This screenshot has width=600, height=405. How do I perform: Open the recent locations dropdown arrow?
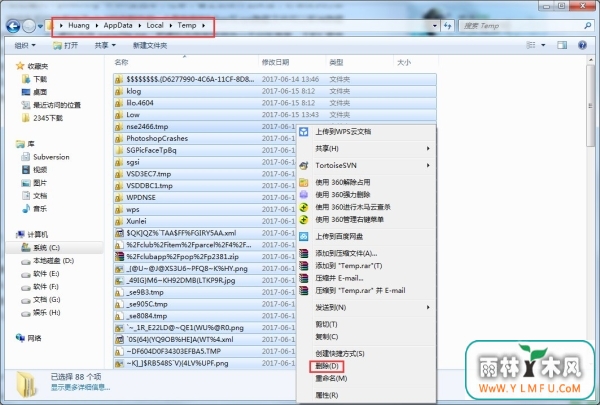pyautogui.click(x=40, y=26)
